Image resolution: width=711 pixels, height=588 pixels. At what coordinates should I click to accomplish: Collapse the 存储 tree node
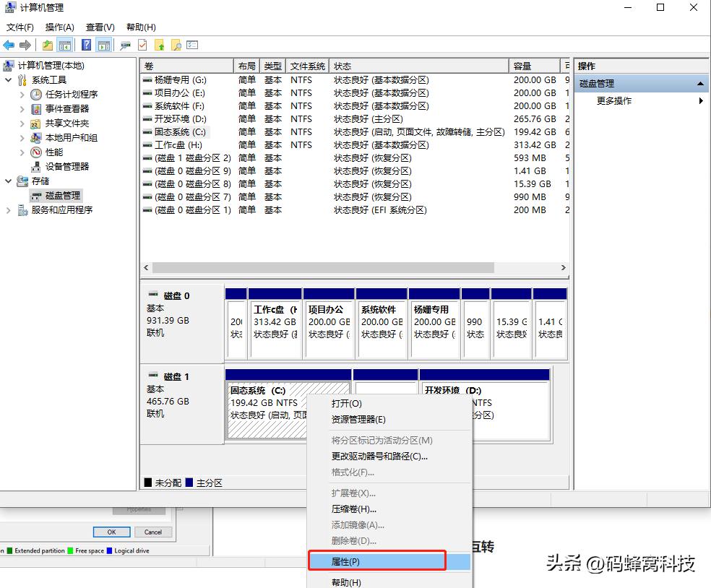click(x=7, y=181)
